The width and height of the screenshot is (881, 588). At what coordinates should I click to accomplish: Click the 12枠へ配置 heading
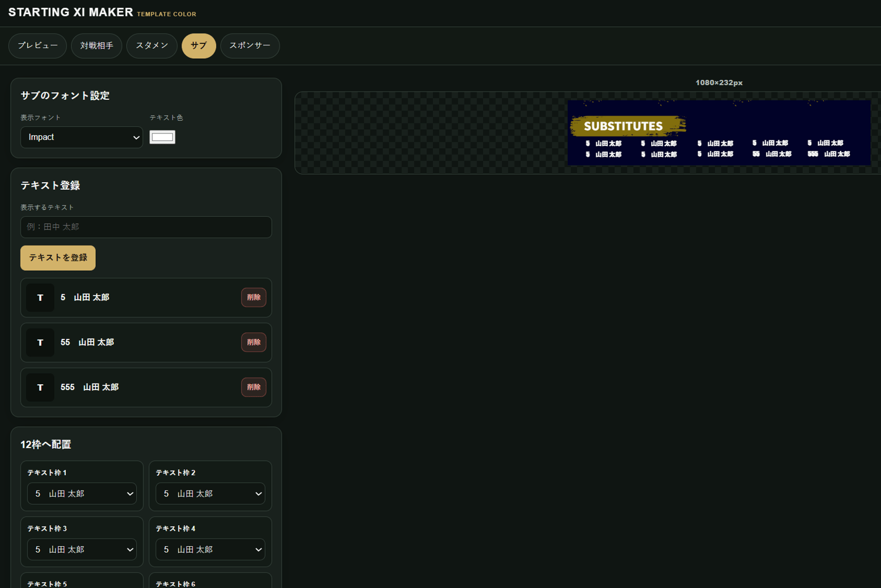pos(46,445)
